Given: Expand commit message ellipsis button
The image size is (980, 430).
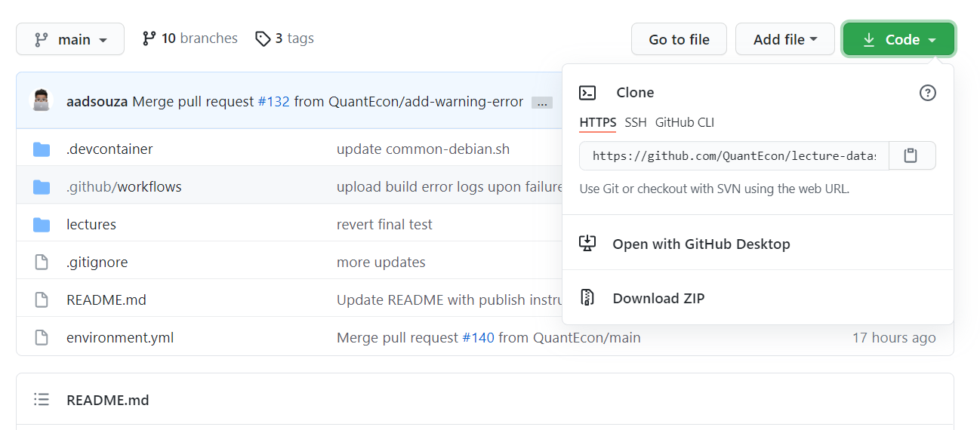Looking at the screenshot, I should click(x=542, y=103).
